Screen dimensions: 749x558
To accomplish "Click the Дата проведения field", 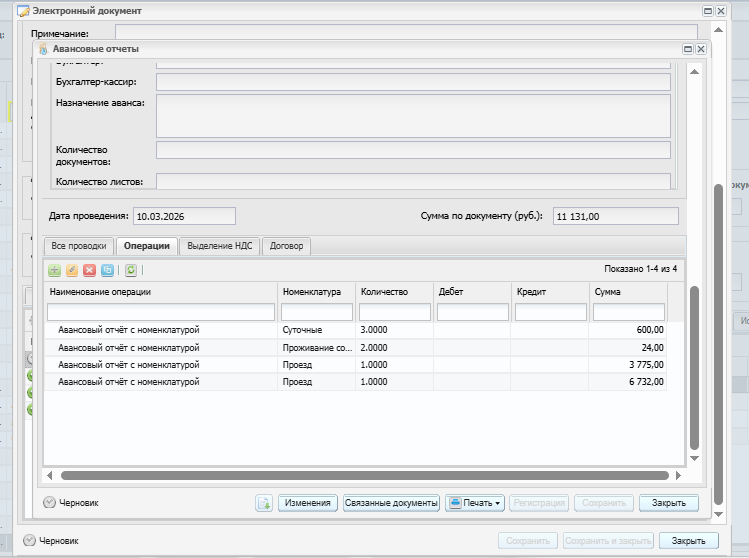I will (185, 216).
